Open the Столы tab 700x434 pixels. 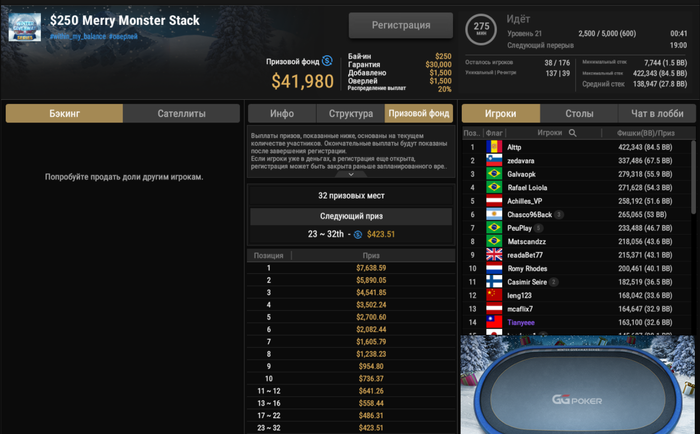[x=579, y=113]
